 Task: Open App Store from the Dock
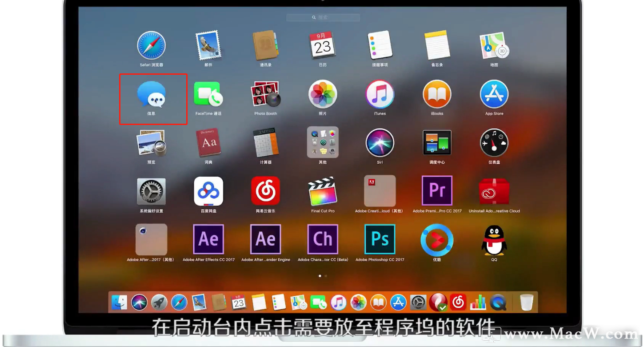point(398,303)
